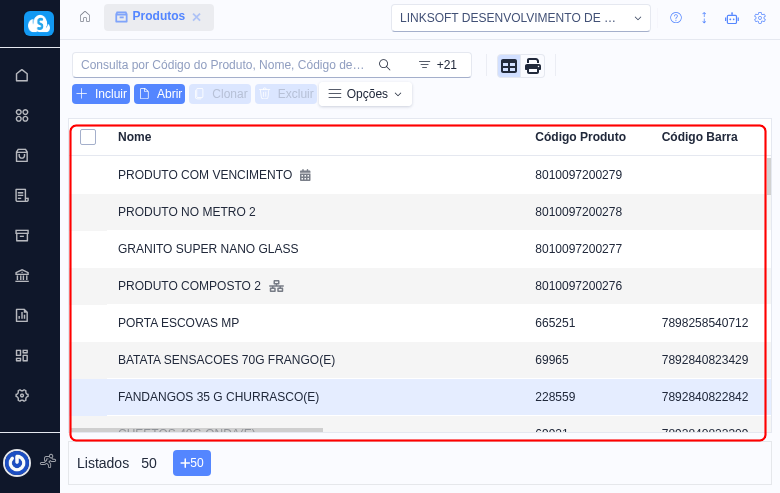The width and height of the screenshot is (780, 493).
Task: Click the print icon
Action: click(x=533, y=66)
